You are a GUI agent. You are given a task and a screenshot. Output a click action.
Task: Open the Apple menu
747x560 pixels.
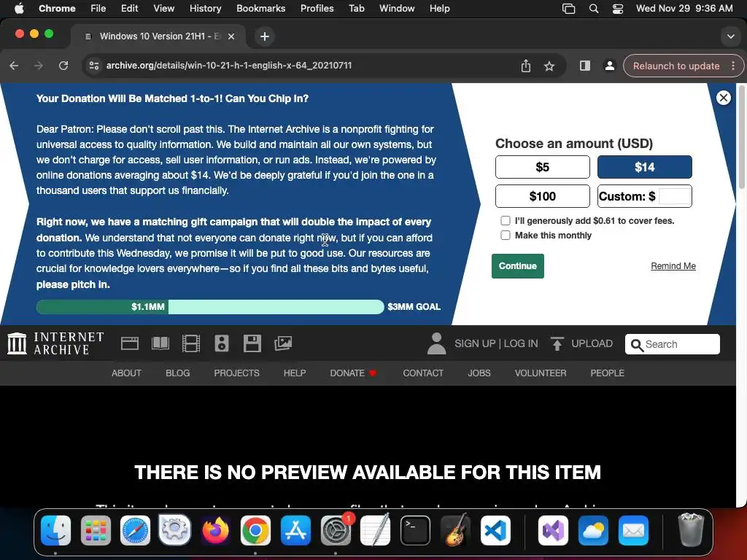19,9
